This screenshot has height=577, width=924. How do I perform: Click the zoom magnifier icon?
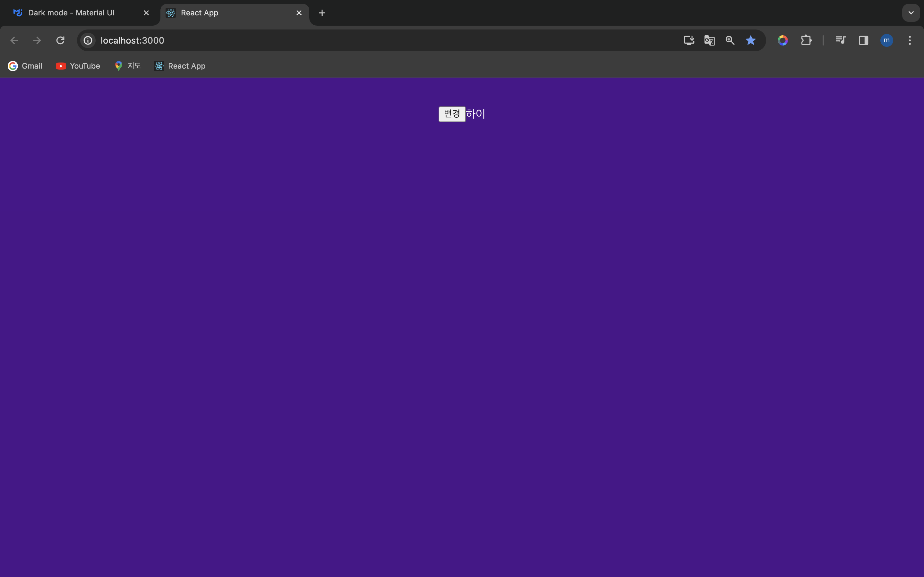tap(730, 40)
